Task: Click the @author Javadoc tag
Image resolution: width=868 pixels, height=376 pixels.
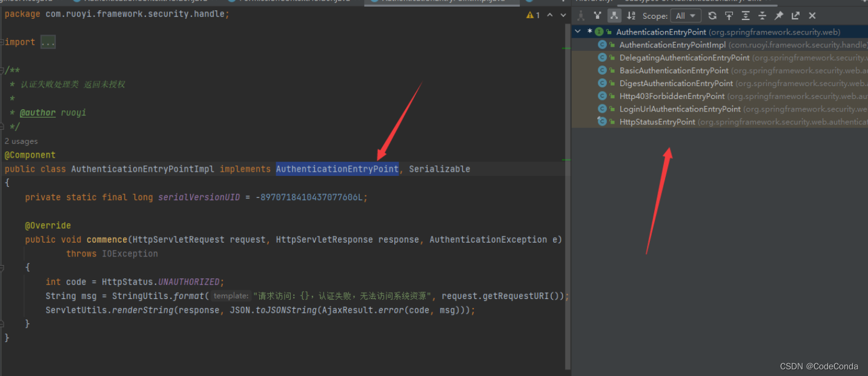Action: pos(38,113)
